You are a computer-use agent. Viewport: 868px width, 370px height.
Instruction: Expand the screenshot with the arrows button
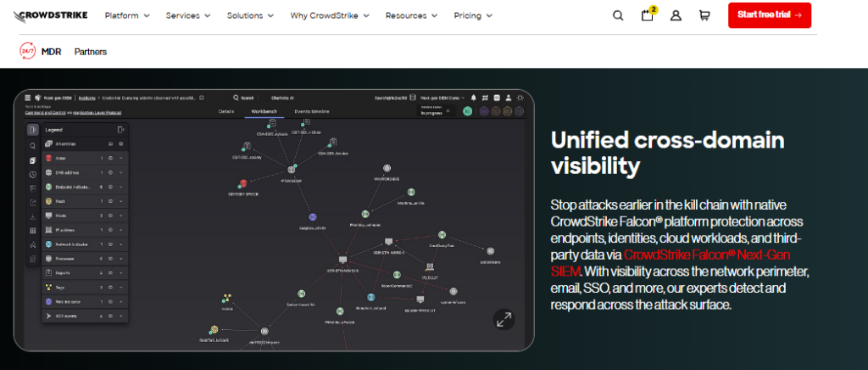coord(504,320)
